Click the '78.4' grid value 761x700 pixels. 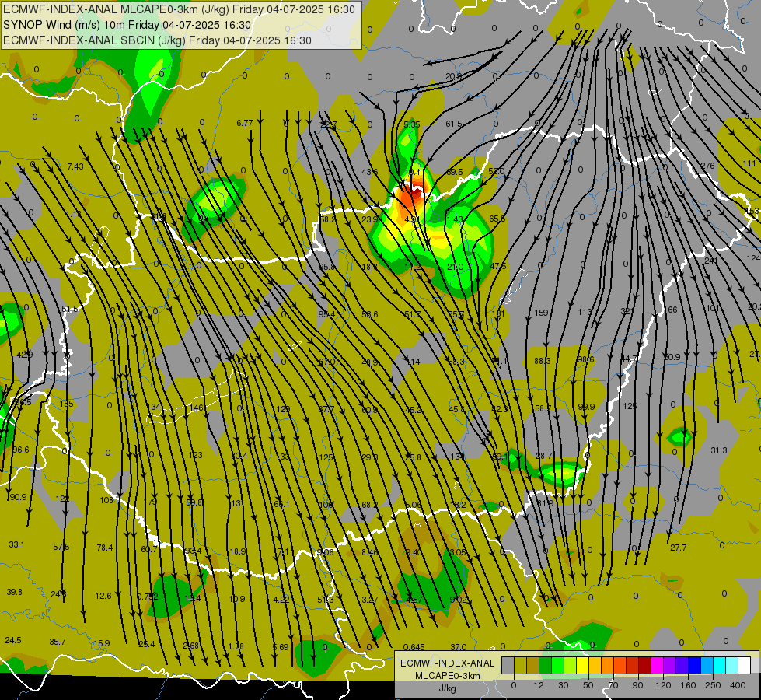(105, 548)
